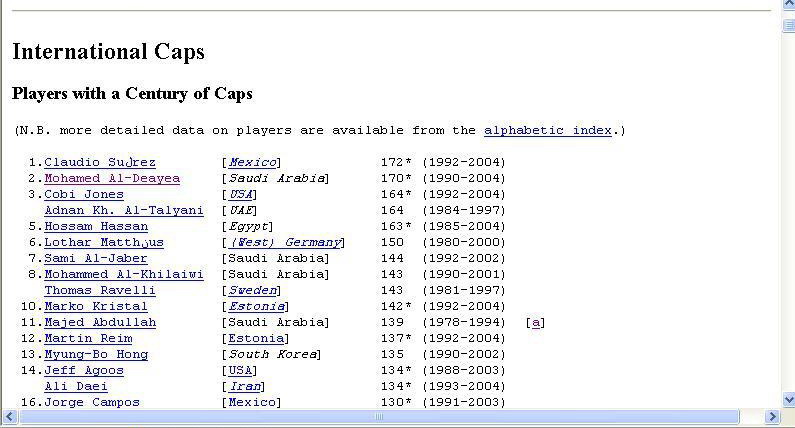Open Claudio Suarez player link
795x428 pixels.
[100, 162]
